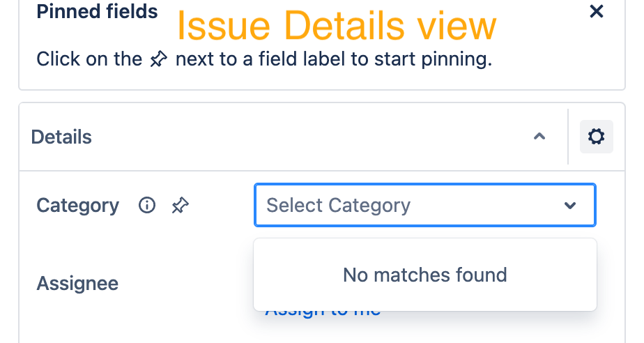Click the Pinned fields heading
This screenshot has width=644, height=343.
pos(97,12)
